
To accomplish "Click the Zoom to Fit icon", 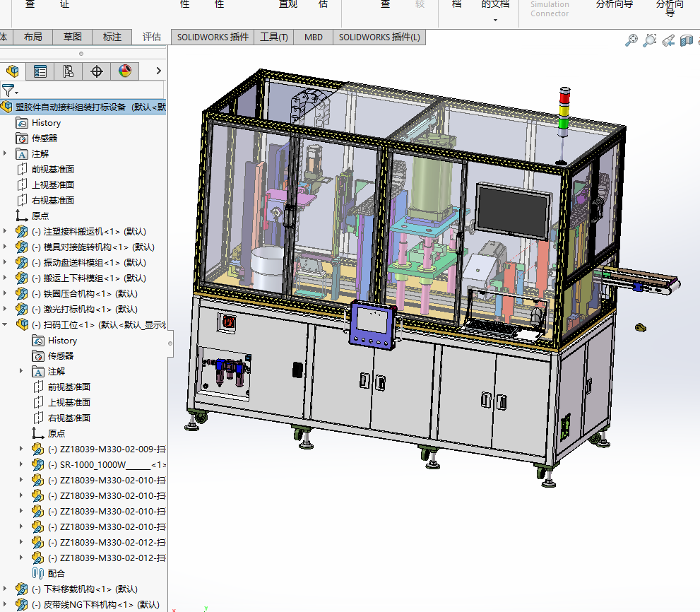I will coord(631,41).
